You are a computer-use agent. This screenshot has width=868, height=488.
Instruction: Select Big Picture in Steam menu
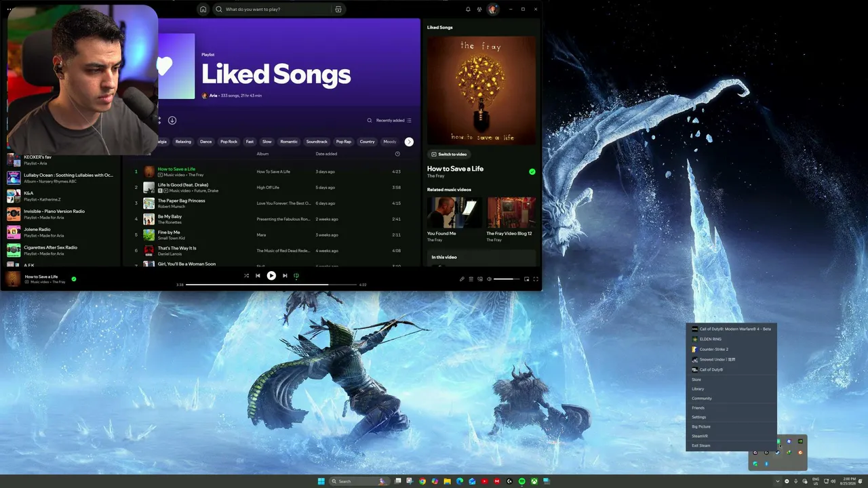(x=730, y=426)
